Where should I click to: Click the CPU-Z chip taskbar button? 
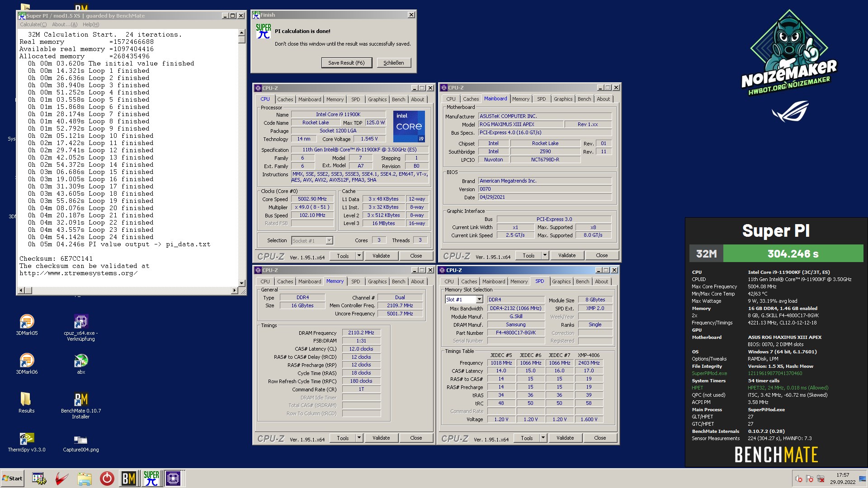tap(173, 479)
